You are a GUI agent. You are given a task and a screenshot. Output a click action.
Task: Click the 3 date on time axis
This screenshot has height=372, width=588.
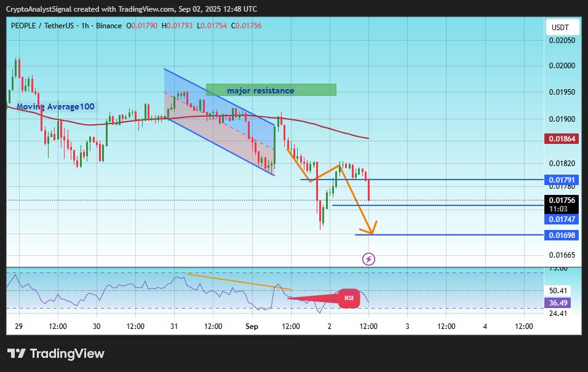pos(407,326)
